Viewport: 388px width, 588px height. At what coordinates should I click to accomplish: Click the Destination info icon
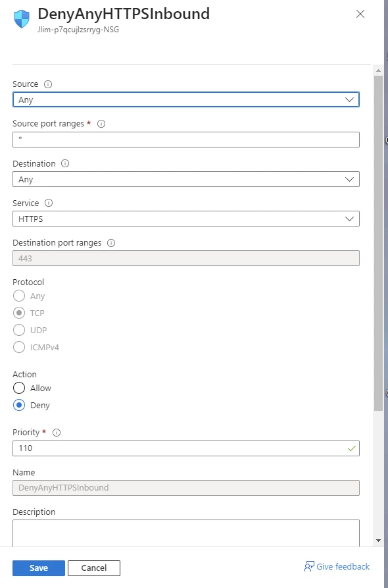pos(65,163)
